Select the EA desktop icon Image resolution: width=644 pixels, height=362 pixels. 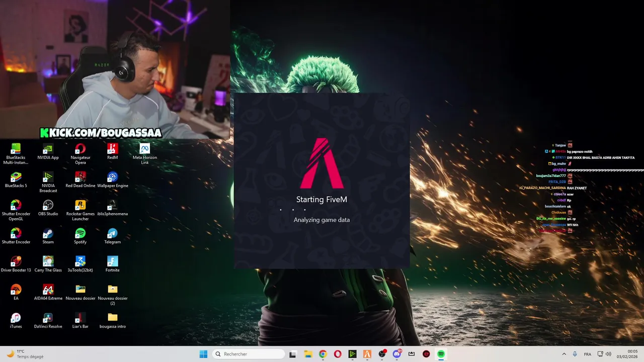[x=16, y=292]
